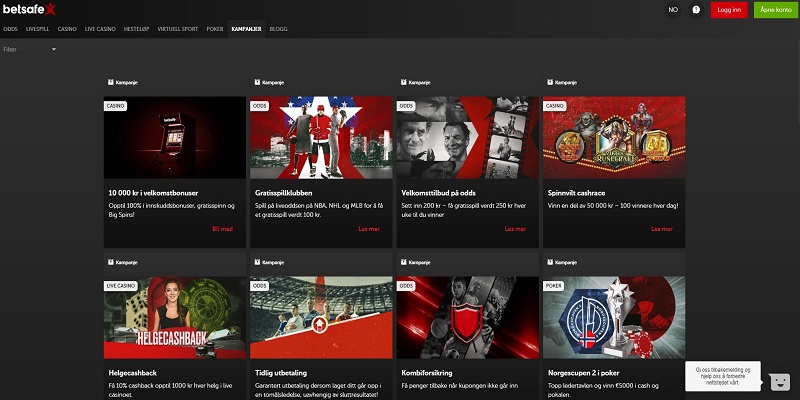
Task: Open the Gratisspillklubben athletes image
Action: point(321,137)
